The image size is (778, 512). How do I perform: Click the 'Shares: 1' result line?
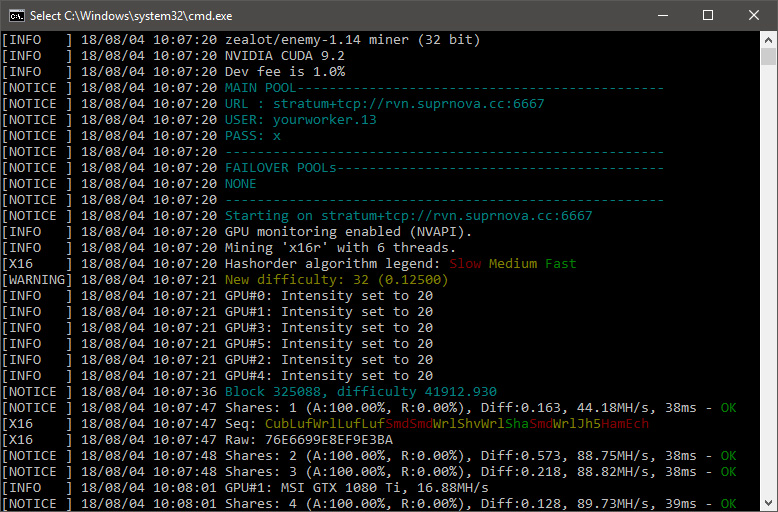[480, 408]
